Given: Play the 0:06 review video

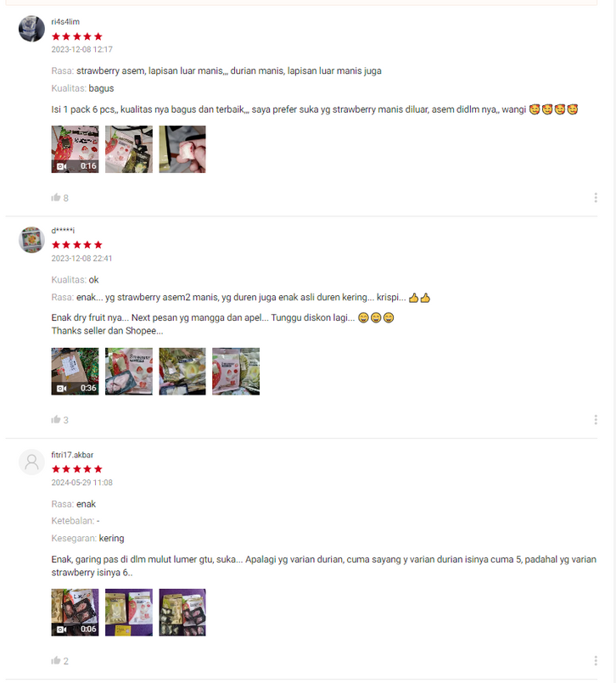Looking at the screenshot, I should coord(75,613).
